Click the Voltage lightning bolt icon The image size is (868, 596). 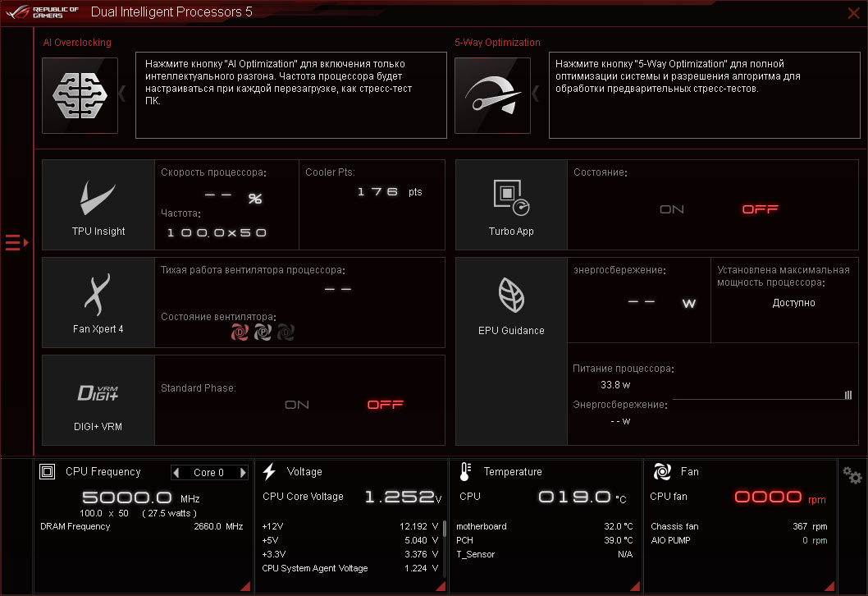click(270, 472)
